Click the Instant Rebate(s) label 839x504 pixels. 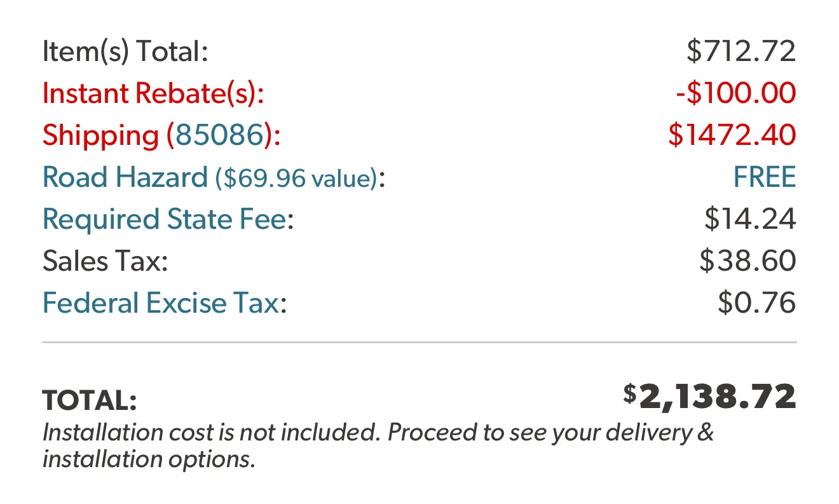153,93
